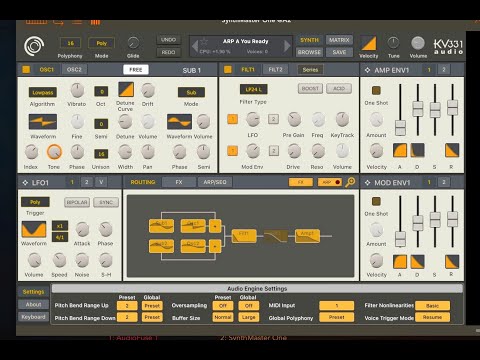Switch to the OSC2 tab
This screenshot has height=360, width=480.
tap(74, 69)
